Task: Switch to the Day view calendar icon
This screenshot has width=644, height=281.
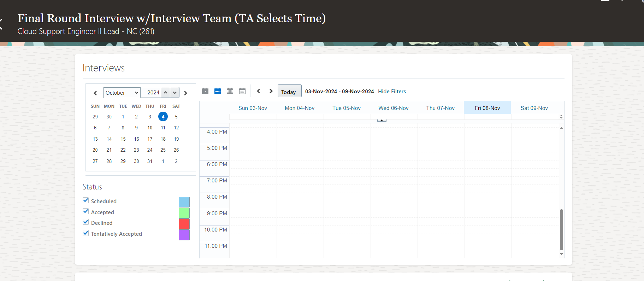Action: pyautogui.click(x=205, y=91)
